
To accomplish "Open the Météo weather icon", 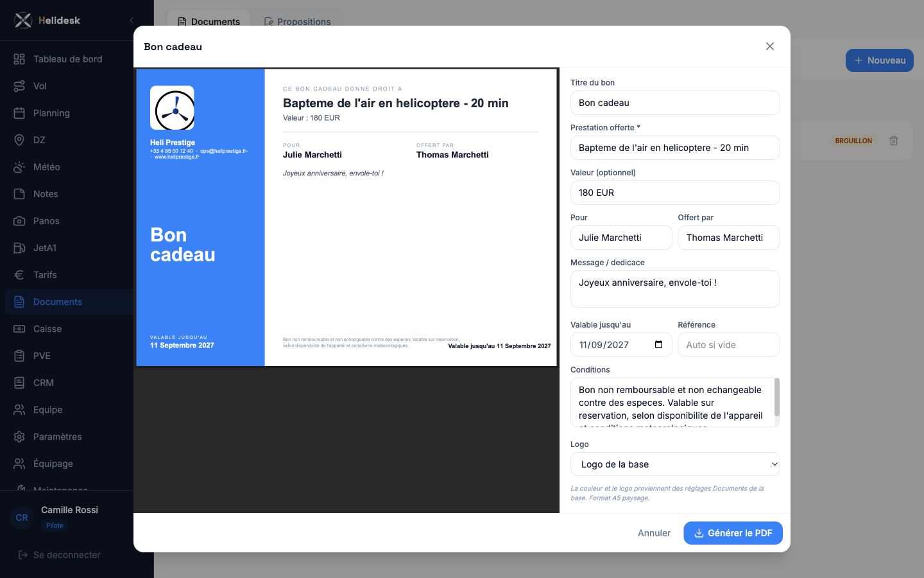I will pyautogui.click(x=19, y=167).
